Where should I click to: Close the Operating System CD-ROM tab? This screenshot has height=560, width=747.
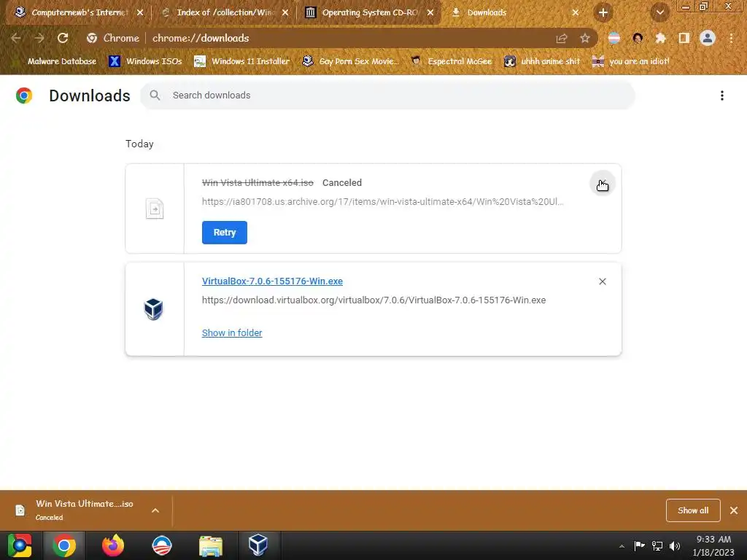pos(430,13)
